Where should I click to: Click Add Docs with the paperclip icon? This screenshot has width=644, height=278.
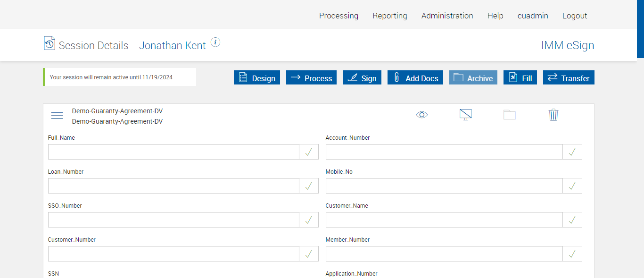click(x=415, y=78)
